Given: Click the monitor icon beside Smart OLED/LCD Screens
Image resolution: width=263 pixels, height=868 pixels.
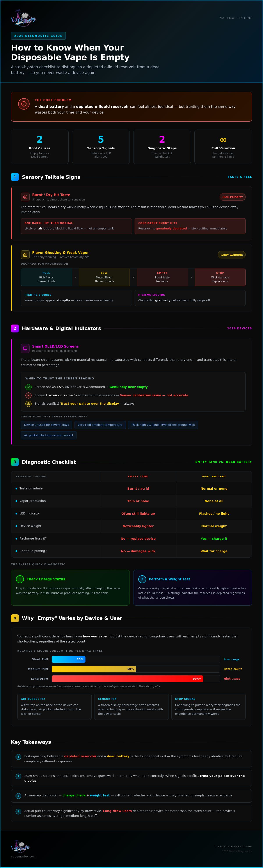Looking at the screenshot, I should (25, 348).
